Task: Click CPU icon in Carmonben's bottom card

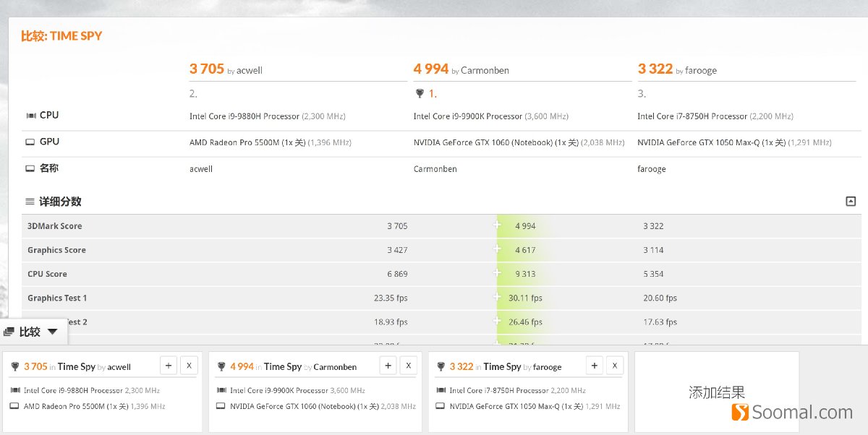Action: pos(221,390)
